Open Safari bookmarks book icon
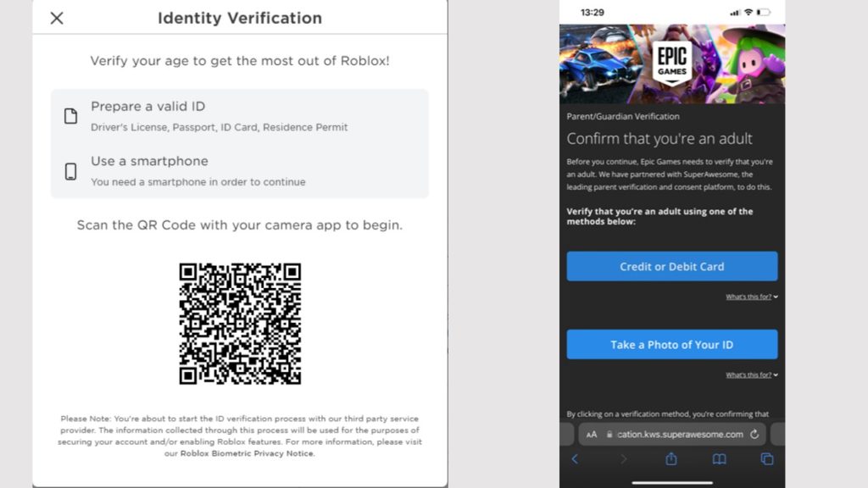This screenshot has width=868, height=488. point(719,458)
